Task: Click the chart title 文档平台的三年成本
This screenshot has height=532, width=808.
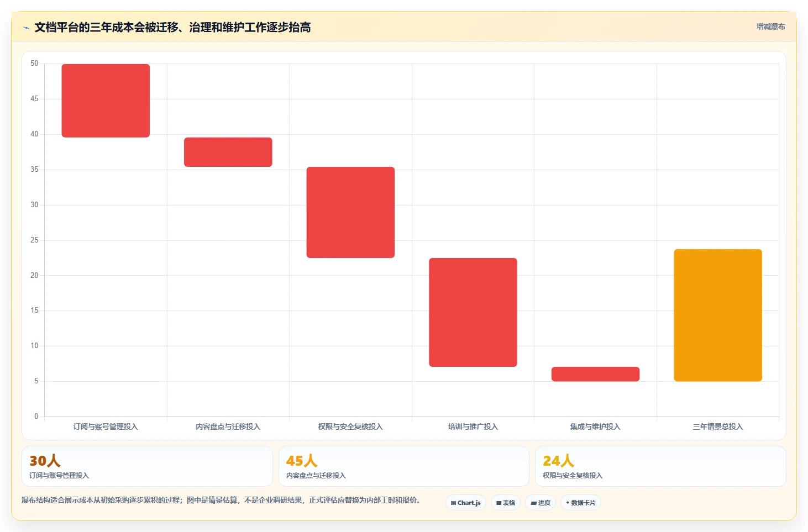Action: pos(172,27)
